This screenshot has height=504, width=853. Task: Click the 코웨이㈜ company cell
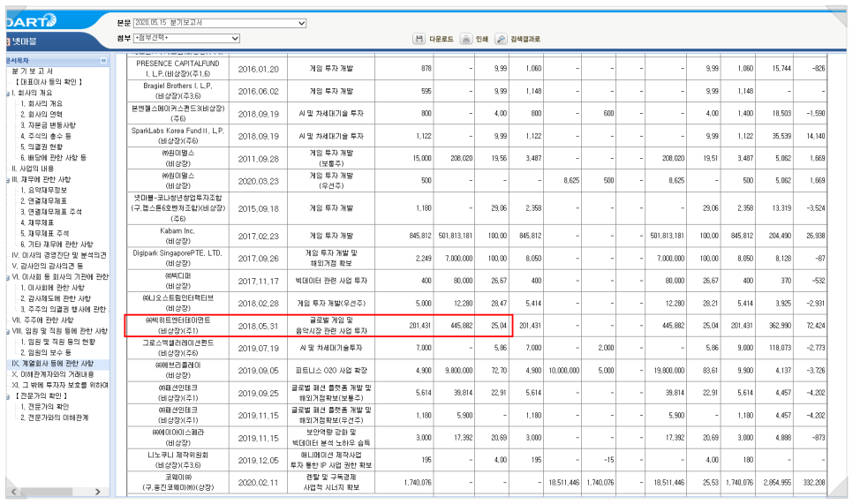coord(177,482)
